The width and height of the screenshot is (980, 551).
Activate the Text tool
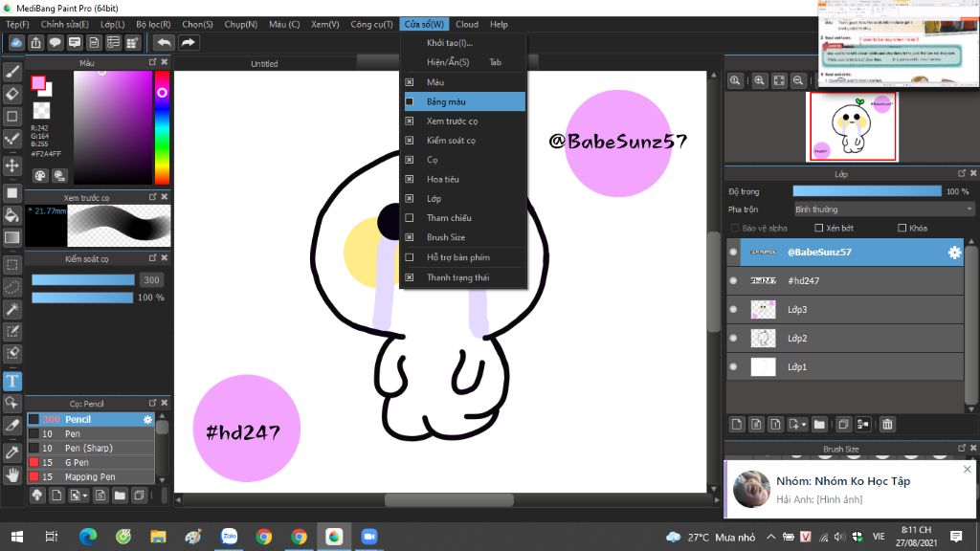[11, 381]
